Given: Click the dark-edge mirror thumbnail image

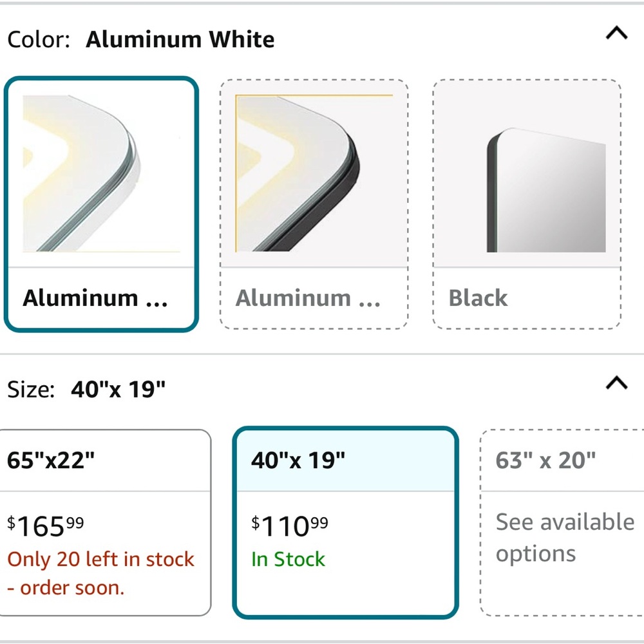Looking at the screenshot, I should (314, 173).
